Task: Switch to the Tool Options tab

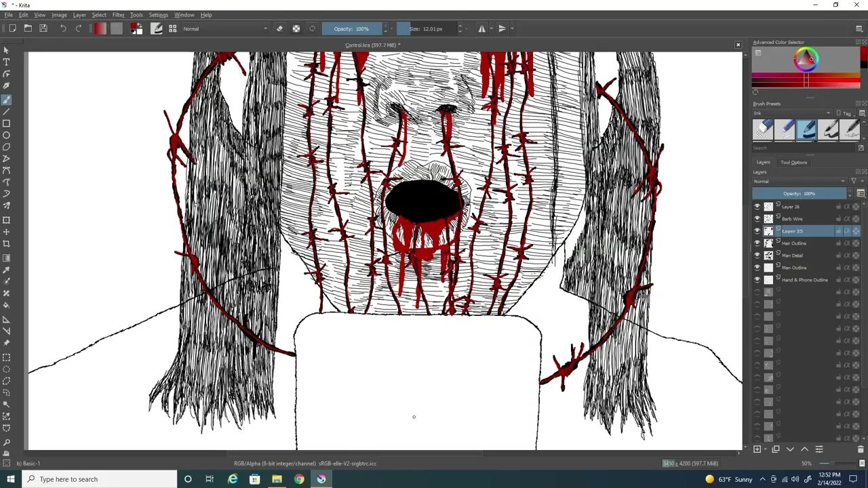Action: tap(793, 162)
